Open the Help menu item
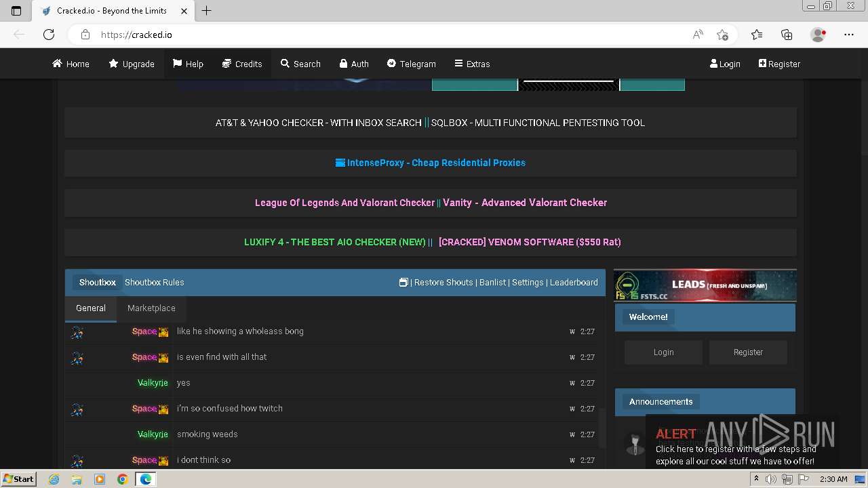 coord(188,64)
